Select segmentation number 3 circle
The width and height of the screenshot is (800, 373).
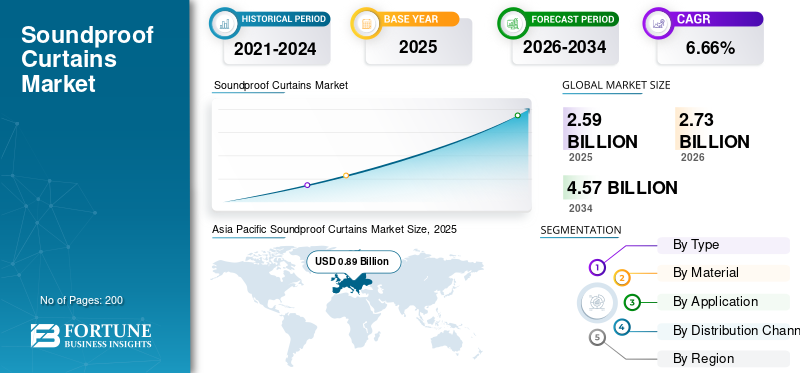632,302
